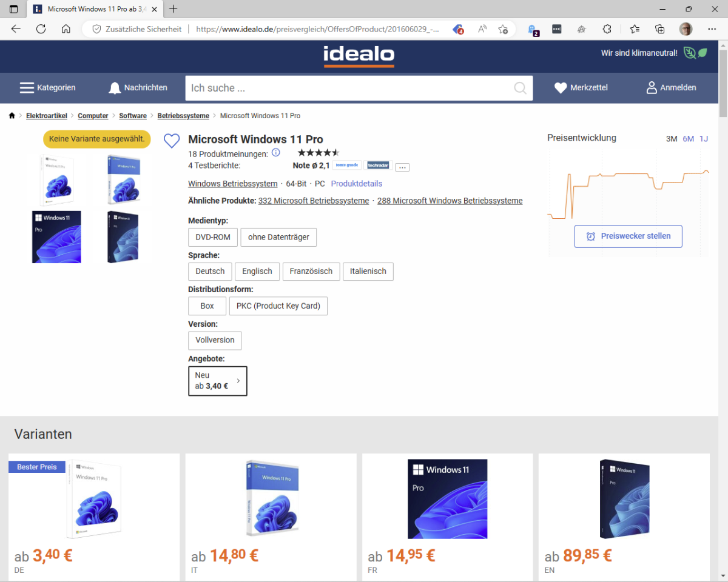Open a new browser tab
Screen dimensions: 728x582
click(x=174, y=9)
